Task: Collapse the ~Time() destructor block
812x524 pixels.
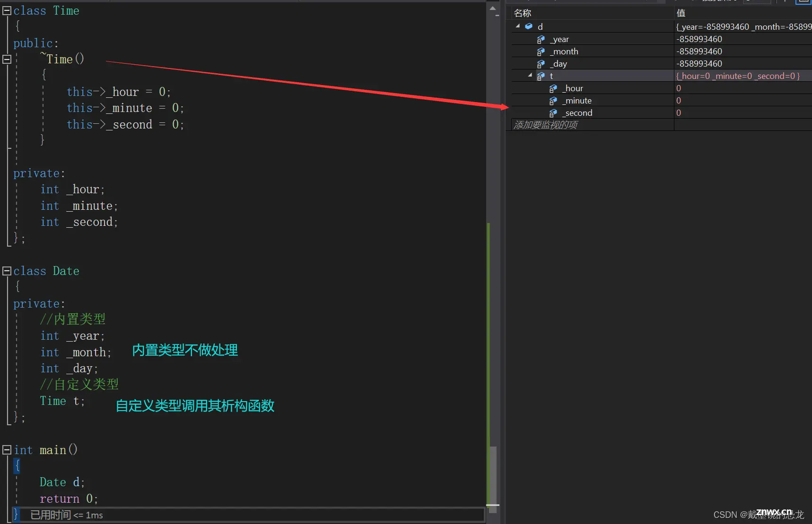Action: (7, 59)
